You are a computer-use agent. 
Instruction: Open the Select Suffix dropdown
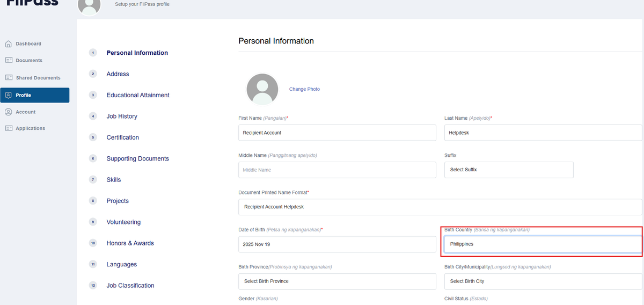509,170
